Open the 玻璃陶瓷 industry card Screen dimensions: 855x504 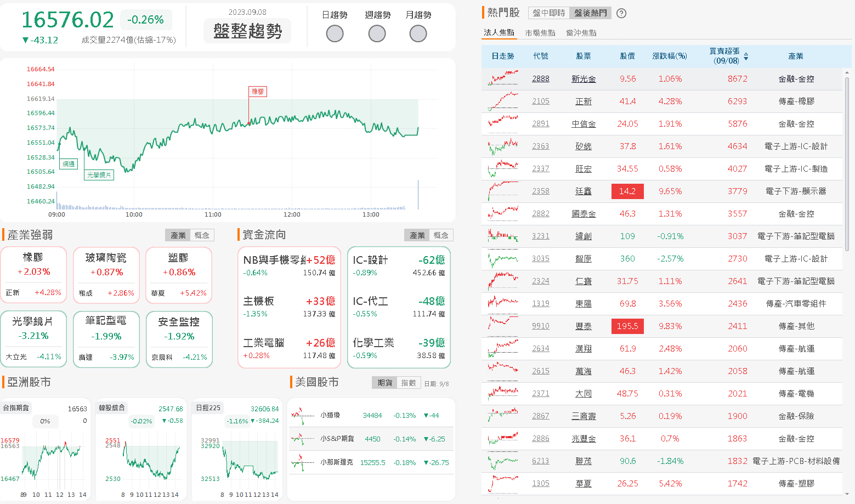coord(106,275)
